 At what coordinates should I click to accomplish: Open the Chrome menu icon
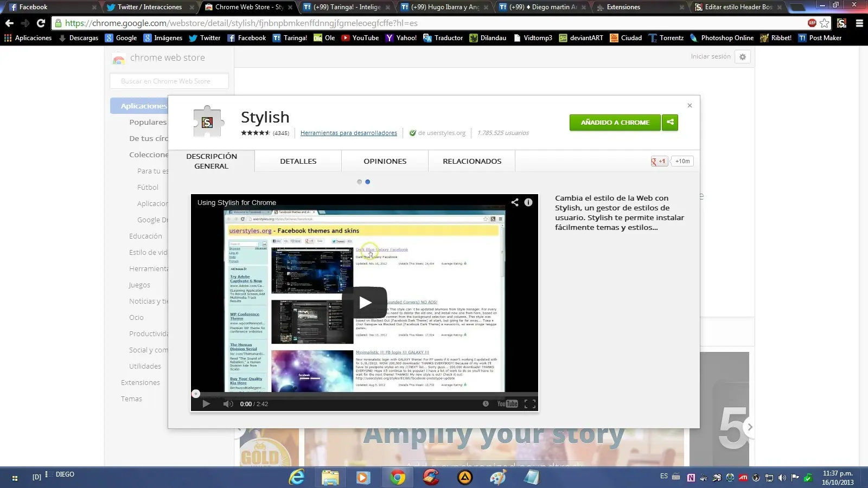[x=859, y=23]
